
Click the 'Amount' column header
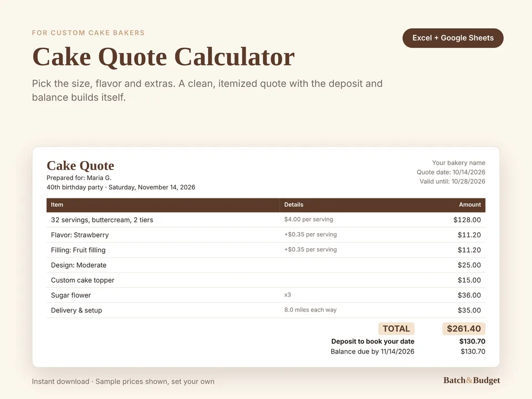(x=470, y=204)
